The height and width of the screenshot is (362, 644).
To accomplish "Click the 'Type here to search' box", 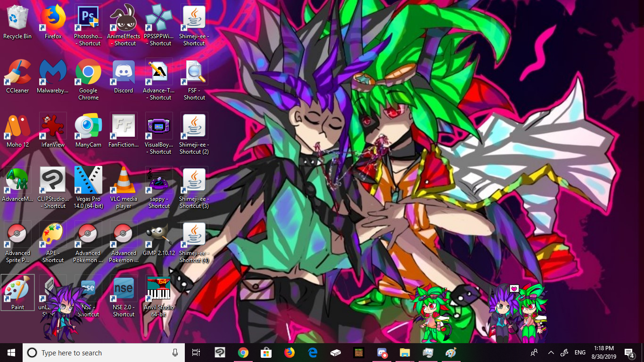I will click(103, 353).
